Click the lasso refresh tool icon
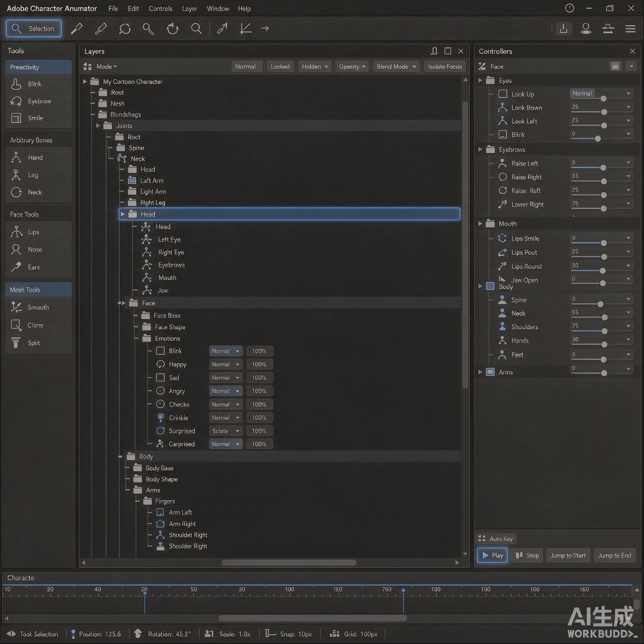The height and width of the screenshot is (644, 644). click(x=125, y=29)
